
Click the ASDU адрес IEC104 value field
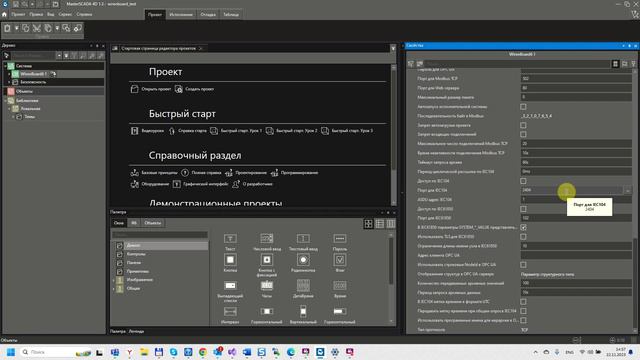(x=576, y=200)
